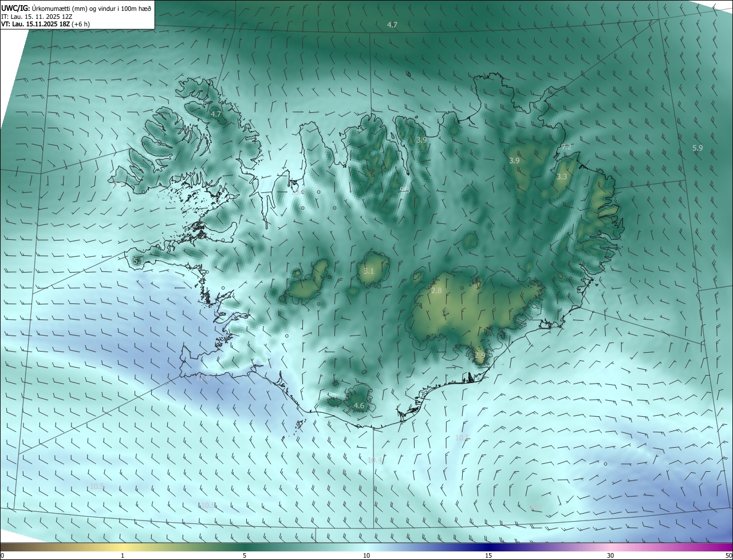Click the color scale label 10

click(x=366, y=555)
